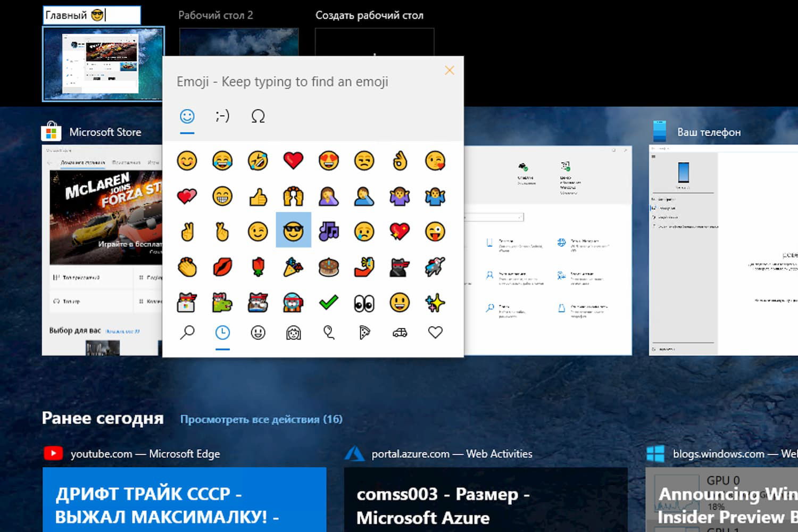Click the highlighted sunglasses face emoji
Viewport: 798px width, 532px height.
(x=293, y=230)
